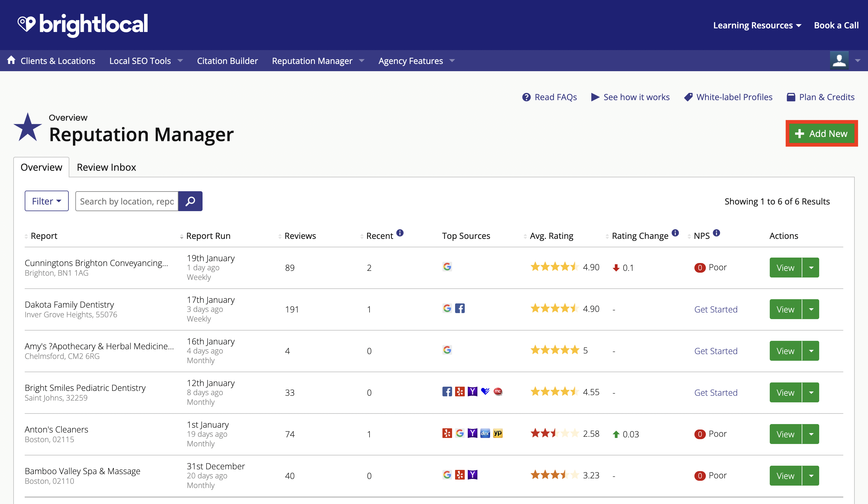Image resolution: width=868 pixels, height=504 pixels.
Task: Click 'Showing 1 to 6 of 6 Results'
Action: coord(777,201)
